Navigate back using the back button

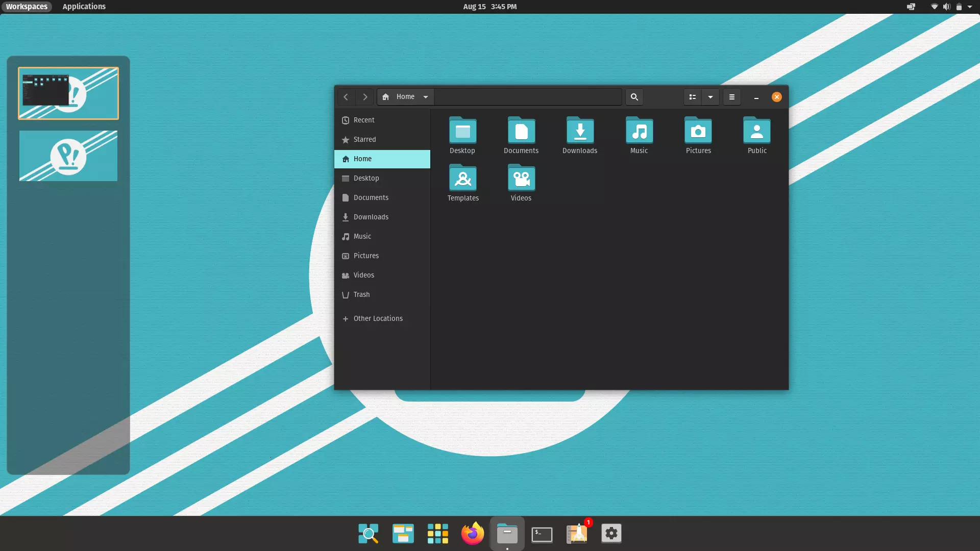point(346,96)
